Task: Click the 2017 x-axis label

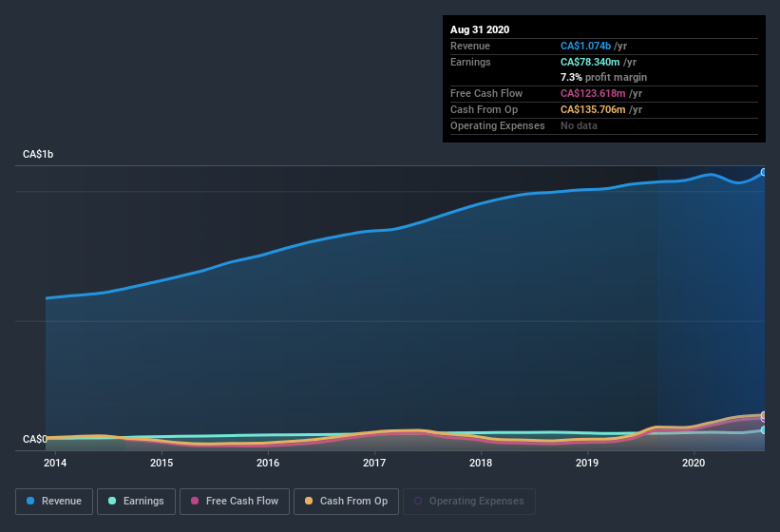Action: pos(374,463)
